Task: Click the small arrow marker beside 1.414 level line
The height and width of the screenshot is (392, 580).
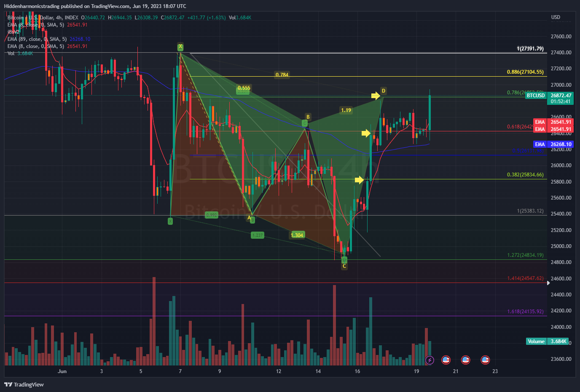Action: 548,283
